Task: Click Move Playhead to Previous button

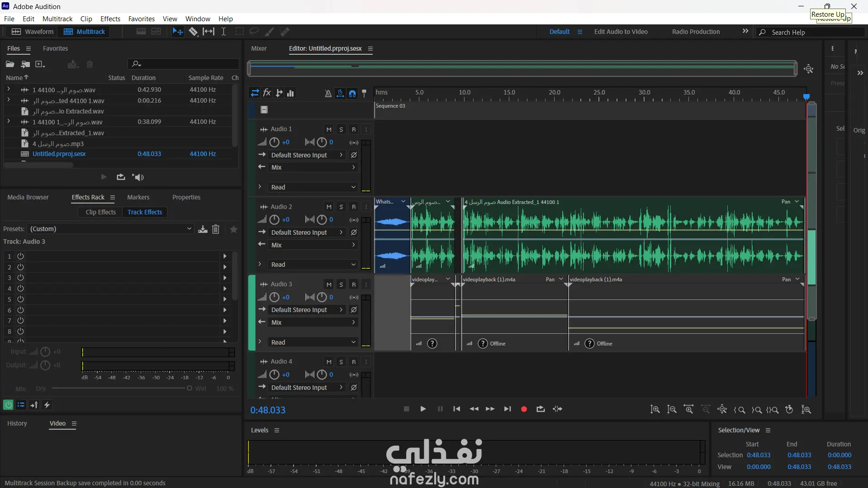Action: pyautogui.click(x=457, y=409)
